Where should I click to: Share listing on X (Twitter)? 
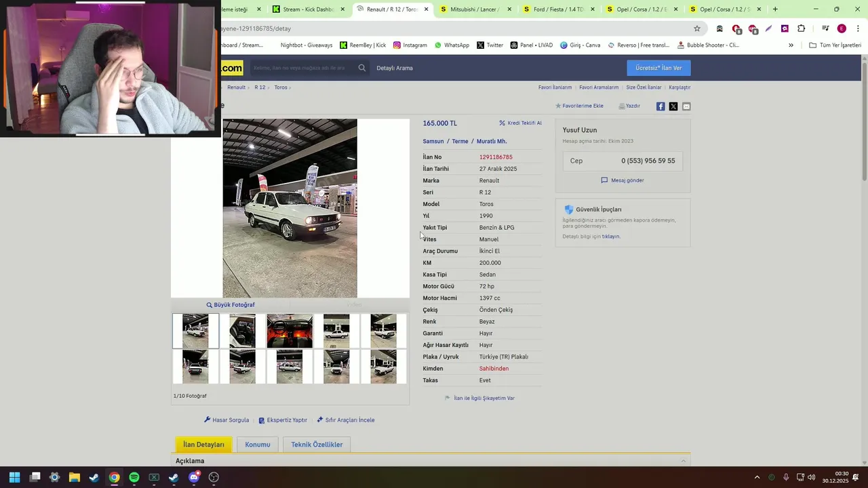click(673, 106)
